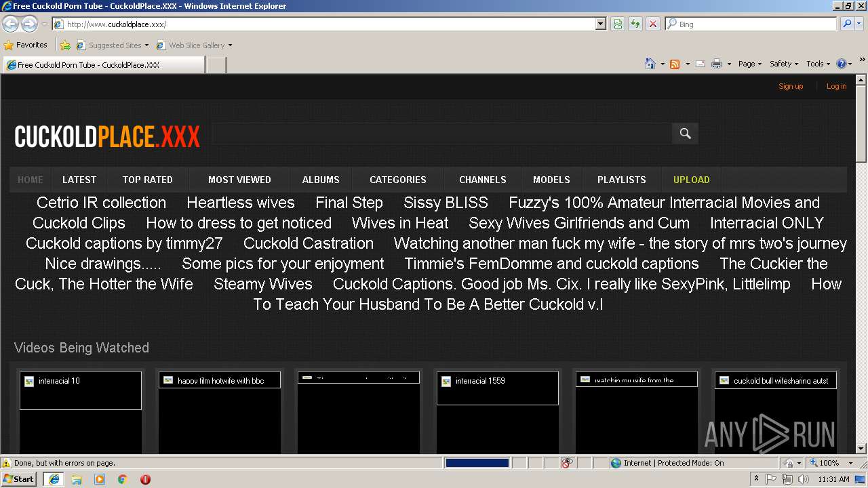Open the ALBUMS nav item
The image size is (868, 488).
click(x=321, y=180)
